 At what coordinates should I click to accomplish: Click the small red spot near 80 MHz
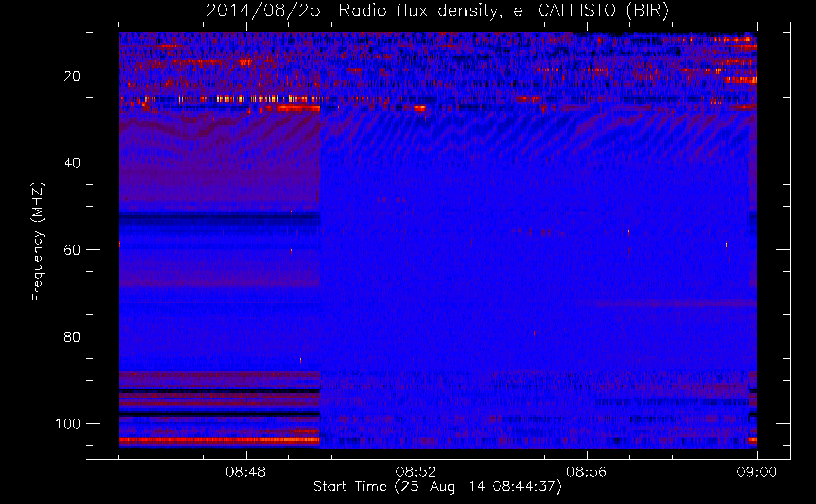(535, 333)
